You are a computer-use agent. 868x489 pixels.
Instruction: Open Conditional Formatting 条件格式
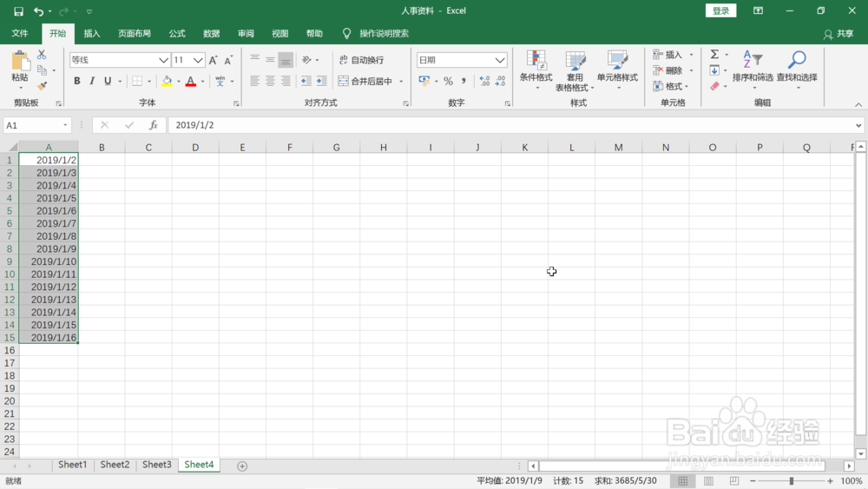[x=536, y=71]
